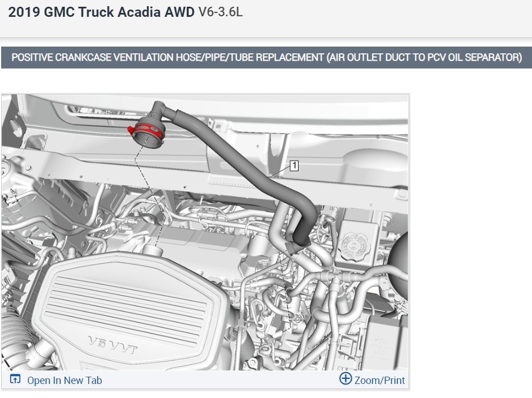Click the V6-3.6L engine label text

(221, 12)
